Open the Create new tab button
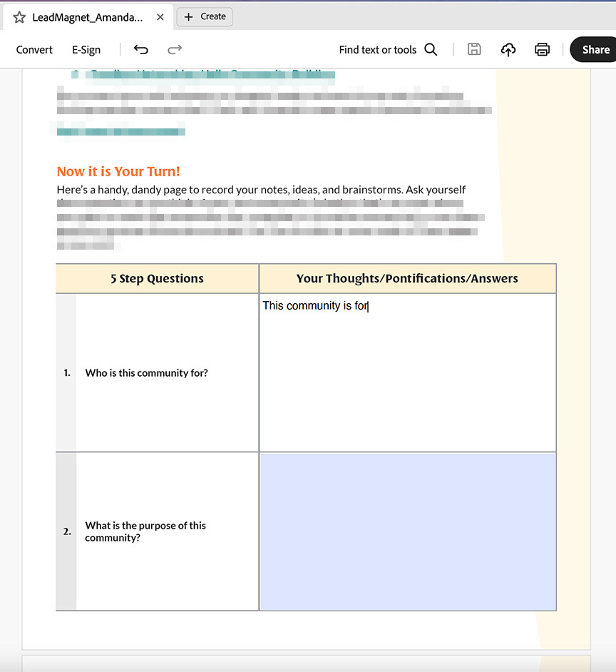Viewport: 616px width, 672px height. [x=205, y=16]
